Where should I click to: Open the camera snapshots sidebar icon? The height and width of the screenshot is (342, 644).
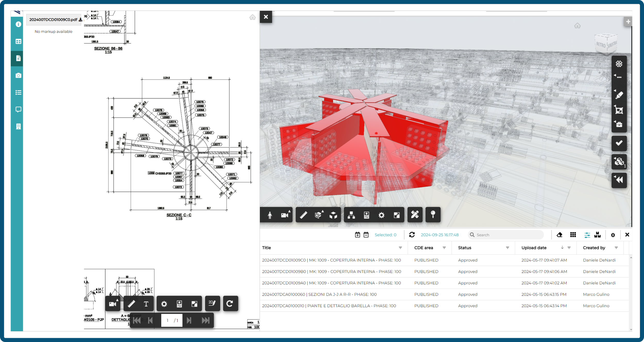point(18,75)
